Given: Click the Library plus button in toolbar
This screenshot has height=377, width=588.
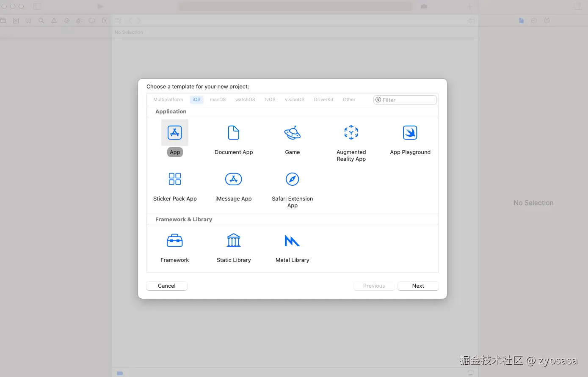Looking at the screenshot, I should click(469, 6).
